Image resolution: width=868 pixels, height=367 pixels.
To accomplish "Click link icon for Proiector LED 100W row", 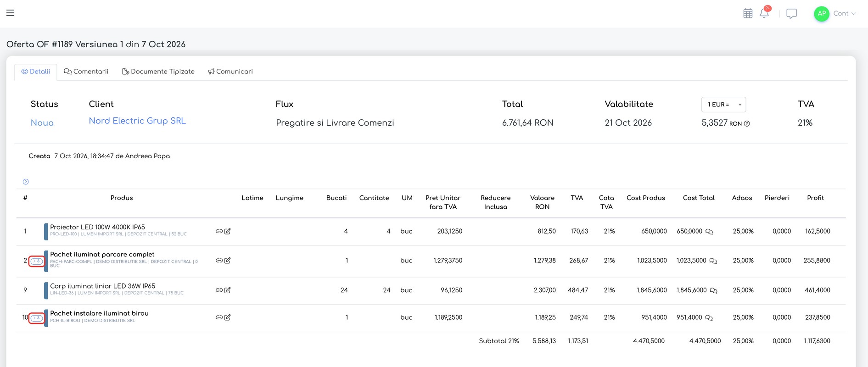I will (219, 231).
